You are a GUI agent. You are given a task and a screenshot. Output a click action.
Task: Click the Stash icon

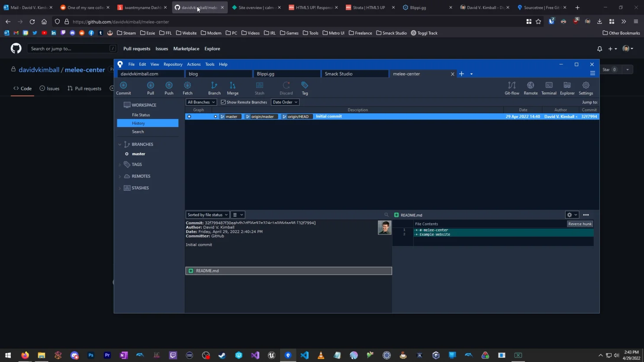click(x=259, y=88)
